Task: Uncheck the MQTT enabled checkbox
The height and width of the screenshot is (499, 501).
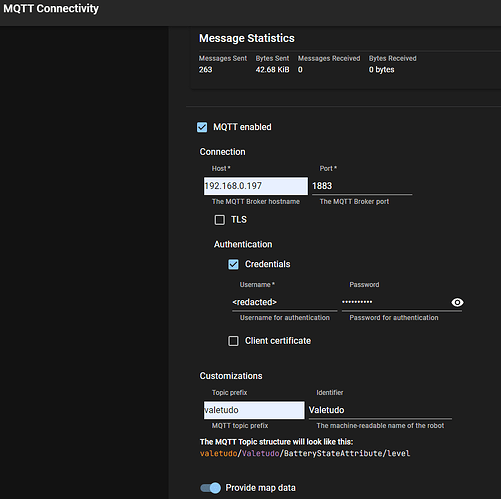Action: (x=202, y=127)
